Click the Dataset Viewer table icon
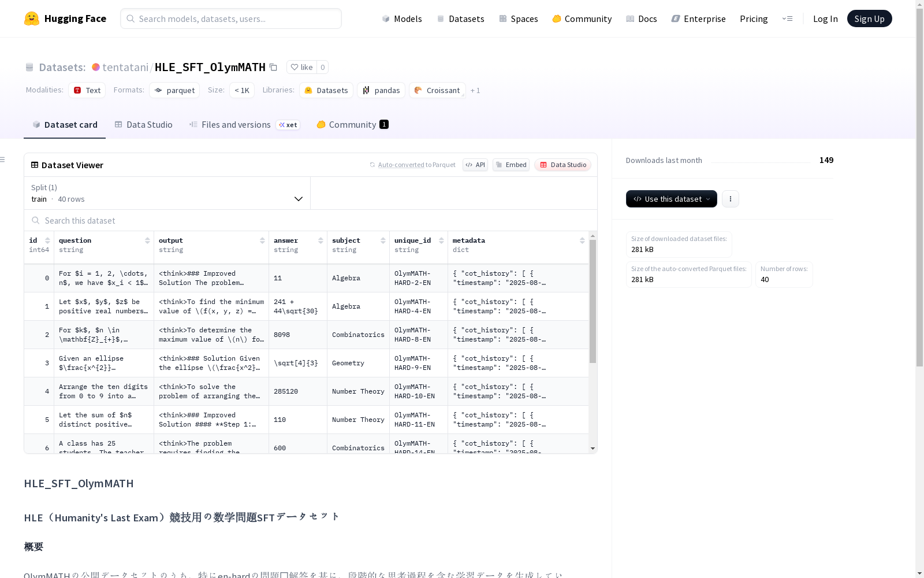Screen dimensions: 924x578 pyautogui.click(x=35, y=165)
